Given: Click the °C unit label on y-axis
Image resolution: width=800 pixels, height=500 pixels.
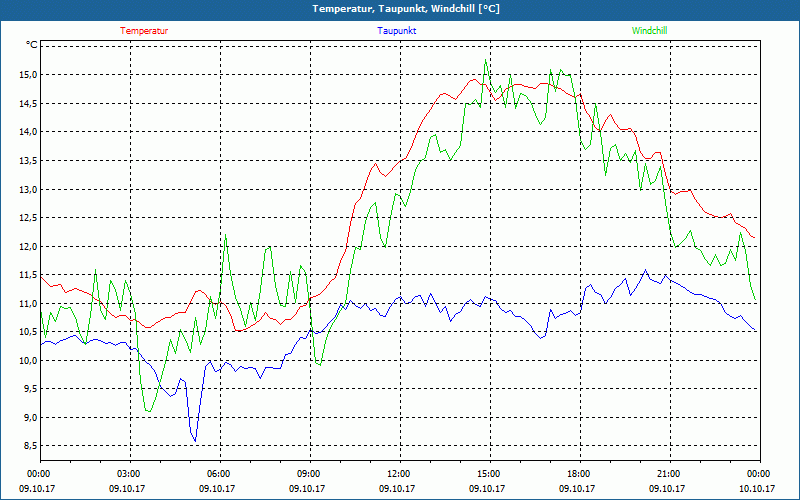Looking at the screenshot, I should point(32,45).
